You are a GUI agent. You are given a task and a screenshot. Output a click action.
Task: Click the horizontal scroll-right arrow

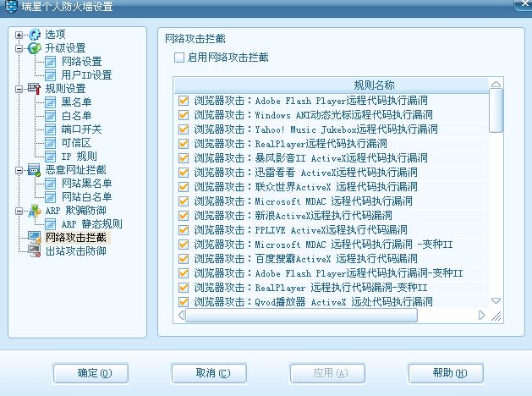(x=481, y=316)
